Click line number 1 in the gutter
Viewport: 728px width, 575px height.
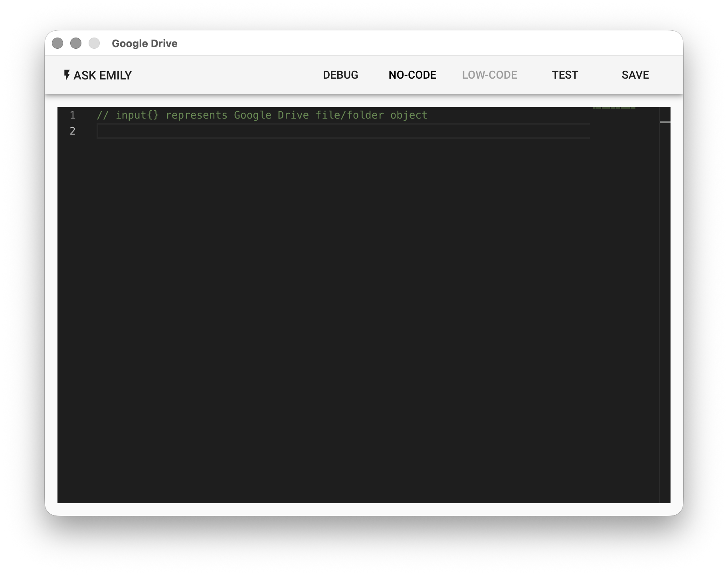pyautogui.click(x=73, y=115)
